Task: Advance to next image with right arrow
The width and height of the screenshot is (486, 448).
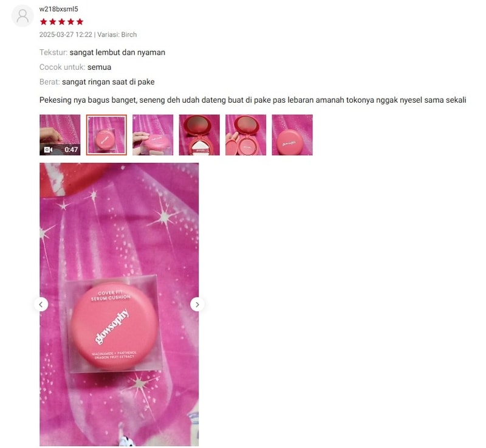Action: [x=197, y=305]
